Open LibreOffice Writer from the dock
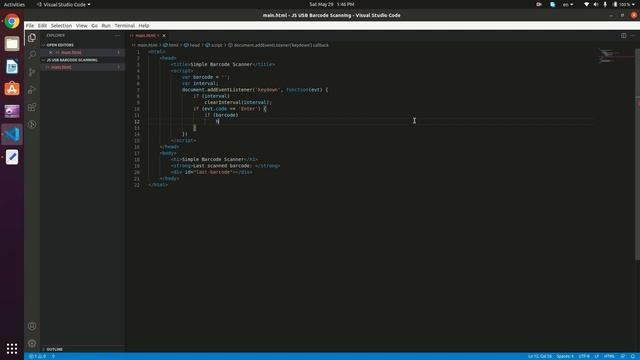 tap(12, 67)
